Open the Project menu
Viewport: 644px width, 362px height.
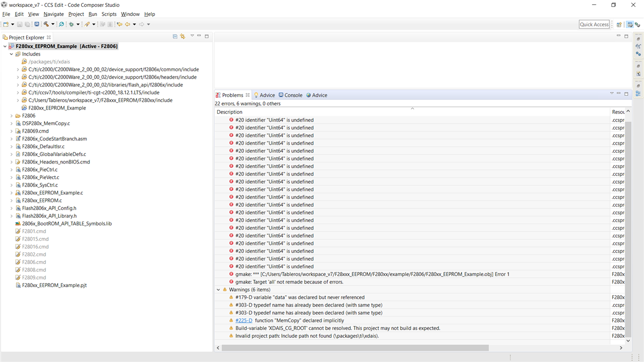[x=76, y=14]
